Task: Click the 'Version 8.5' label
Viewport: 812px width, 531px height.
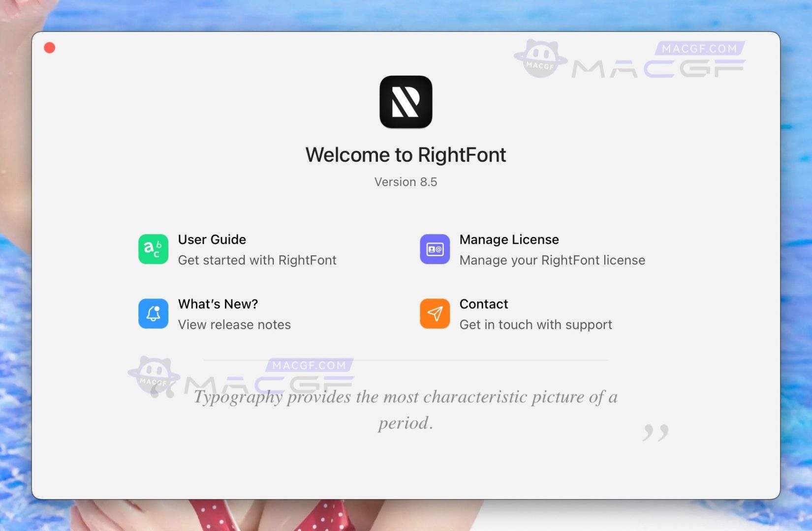Action: tap(406, 181)
